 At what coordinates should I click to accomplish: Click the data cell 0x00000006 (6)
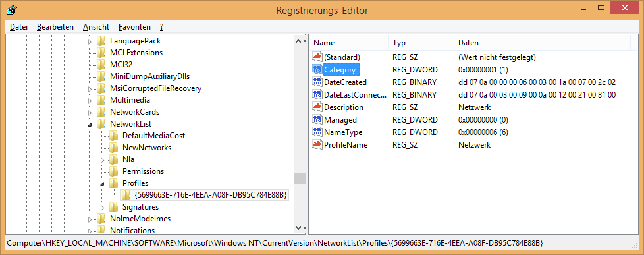483,132
